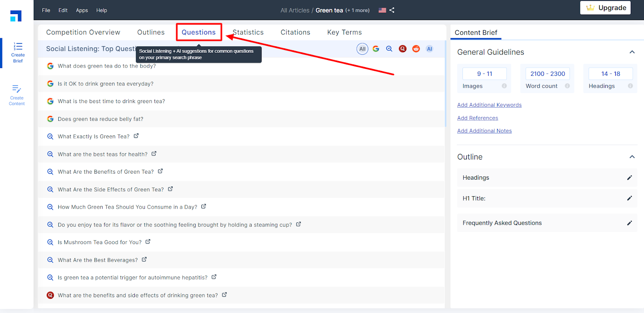Filter questions by the magnifier search source
The height and width of the screenshot is (313, 644).
point(389,49)
